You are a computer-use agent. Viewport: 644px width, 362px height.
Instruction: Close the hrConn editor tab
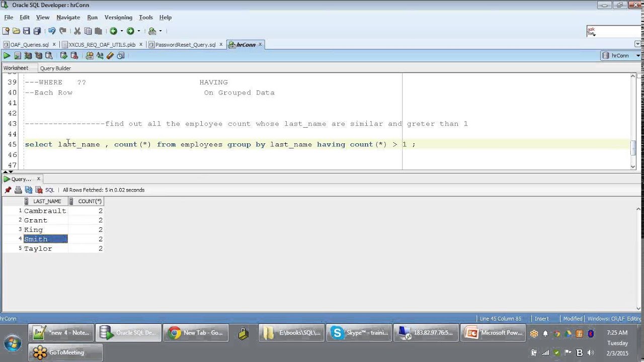[x=260, y=45]
